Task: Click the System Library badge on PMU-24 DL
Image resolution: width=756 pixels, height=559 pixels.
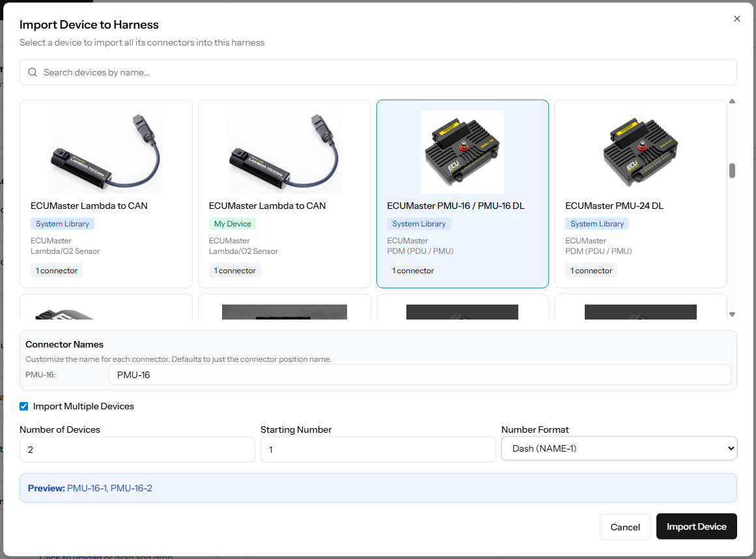Action: 597,223
